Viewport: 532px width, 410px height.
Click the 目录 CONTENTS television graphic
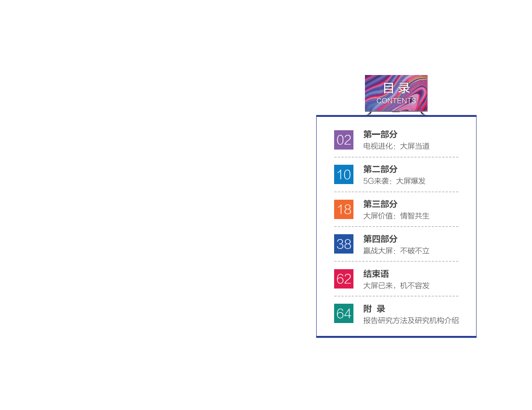396,93
